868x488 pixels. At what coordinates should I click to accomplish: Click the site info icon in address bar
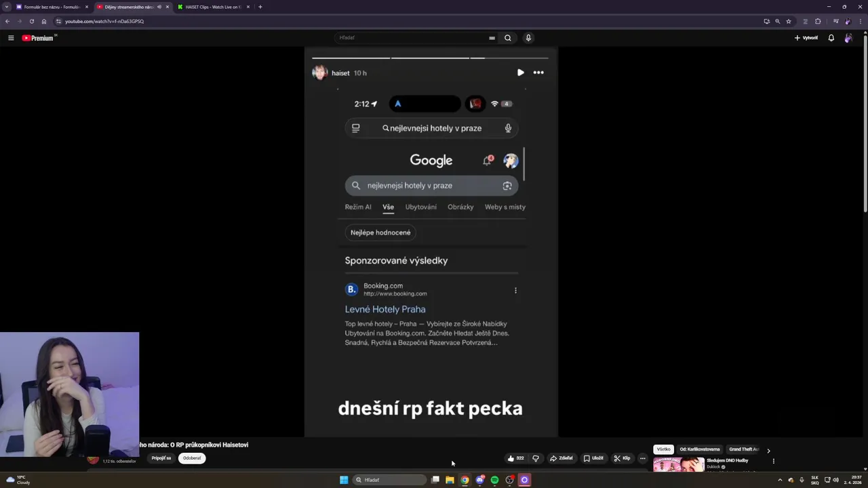coord(58,21)
